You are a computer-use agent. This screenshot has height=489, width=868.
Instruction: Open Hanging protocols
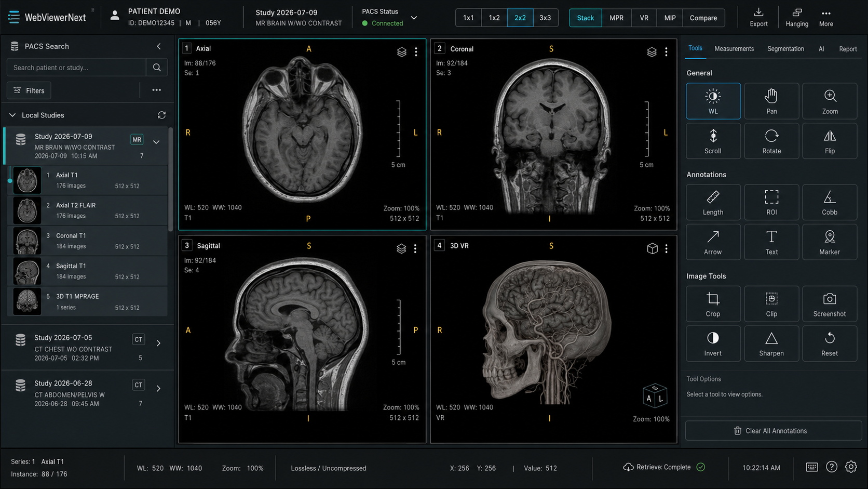click(x=797, y=17)
